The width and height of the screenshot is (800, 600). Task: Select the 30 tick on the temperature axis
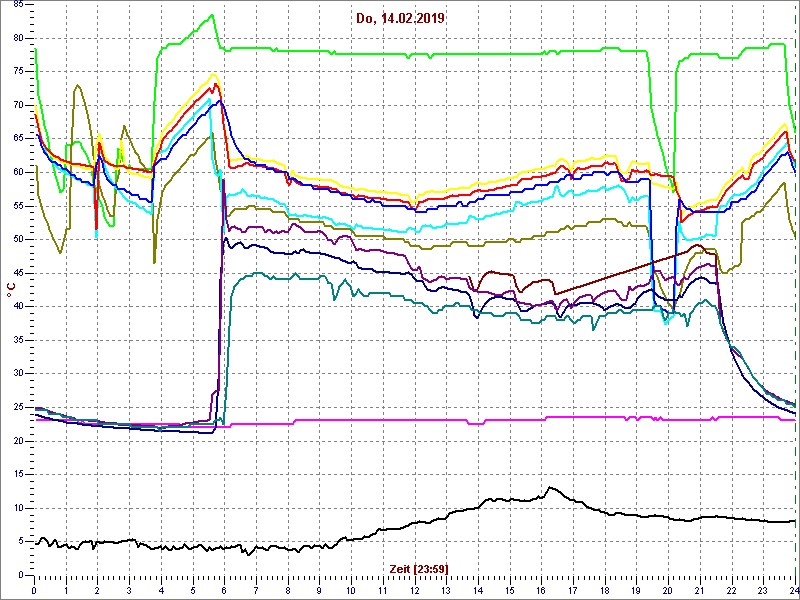click(19, 374)
